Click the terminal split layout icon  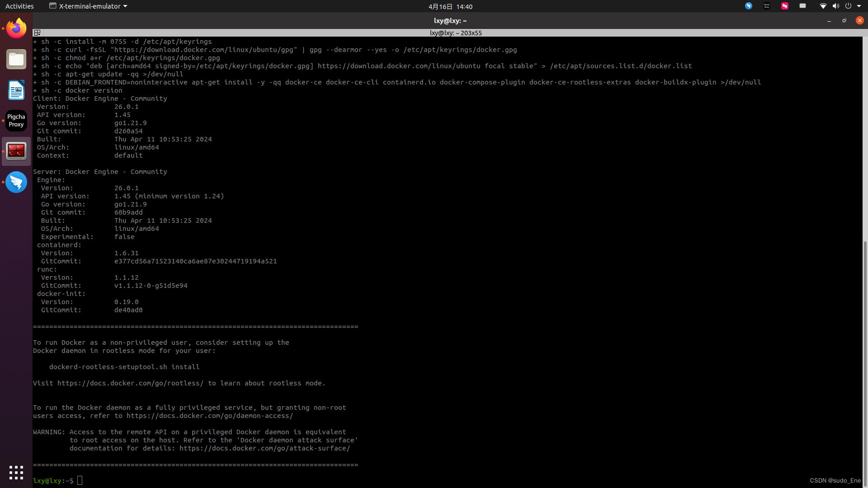38,33
